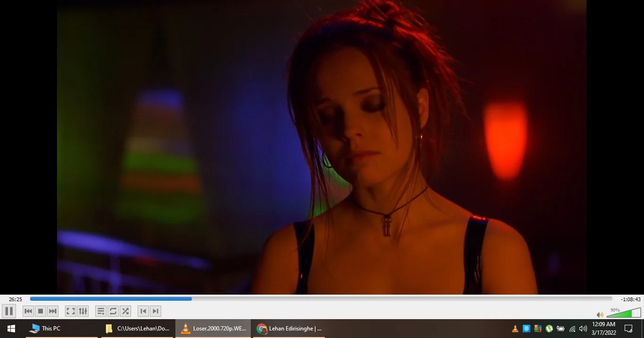The height and width of the screenshot is (338, 644).
Task: Switch to File Explorer C:\Users\Lehan window
Action: (137, 329)
